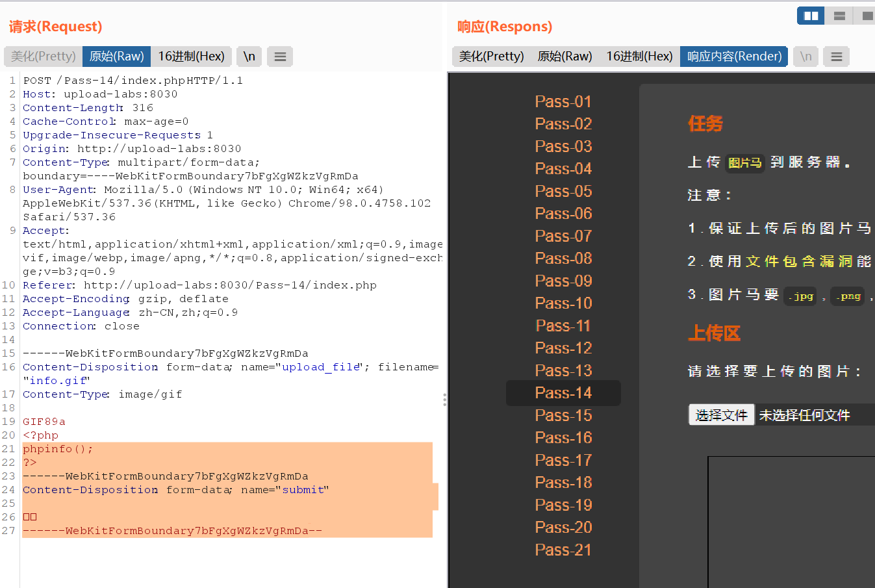Open Pass-12 link
This screenshot has width=875, height=588.
(563, 348)
